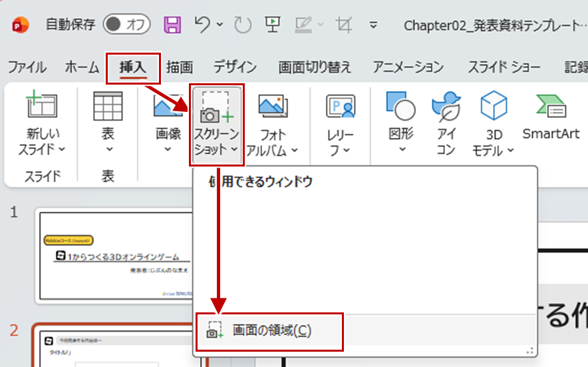Open Customize Quick Access Toolbar dropdown

coord(373,25)
